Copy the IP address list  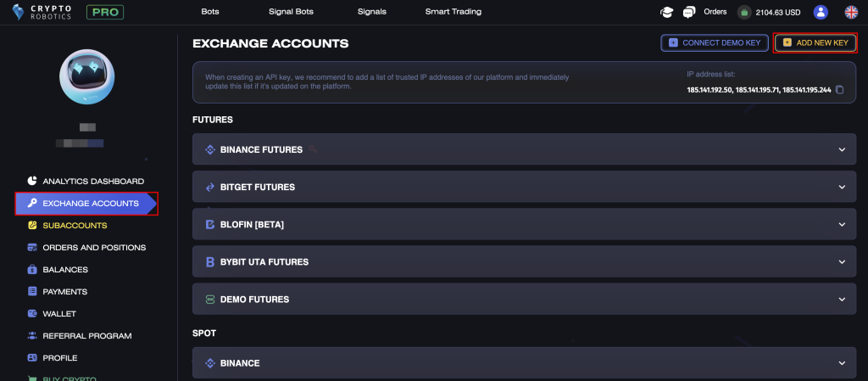coord(840,90)
